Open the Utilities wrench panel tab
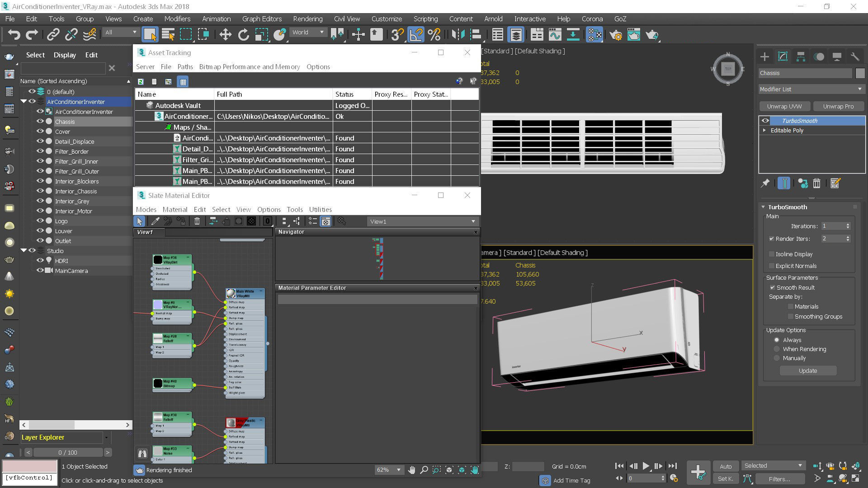 (855, 56)
